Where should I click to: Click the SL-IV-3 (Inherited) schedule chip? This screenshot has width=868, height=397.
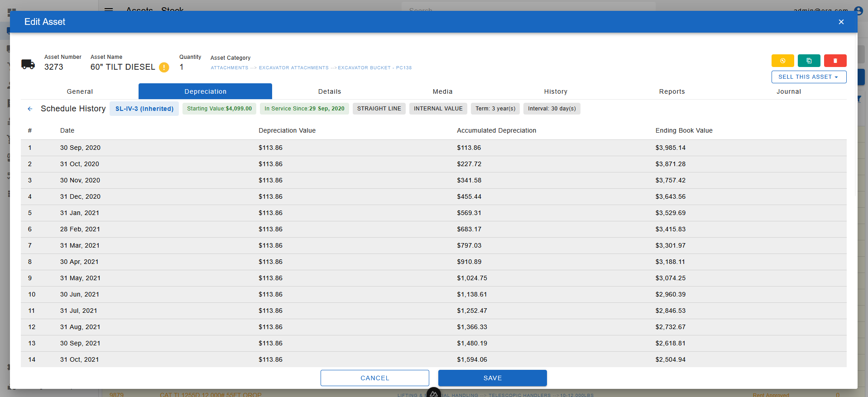pyautogui.click(x=144, y=109)
